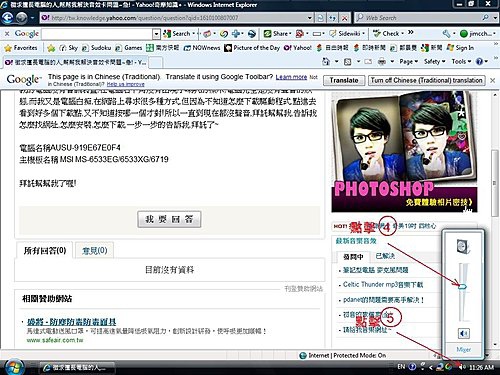This screenshot has width=500, height=375.
Task: Click the Help us improve link
Action: point(125,84)
